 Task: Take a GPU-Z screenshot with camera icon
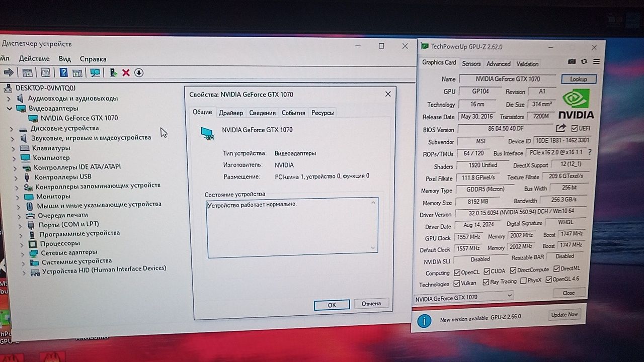[572, 61]
